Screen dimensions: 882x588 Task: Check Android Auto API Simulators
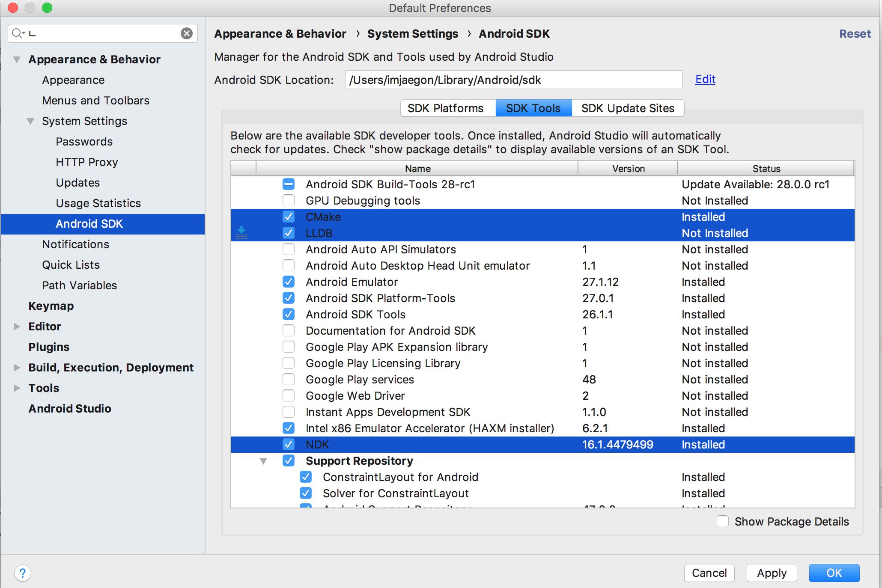click(x=289, y=249)
